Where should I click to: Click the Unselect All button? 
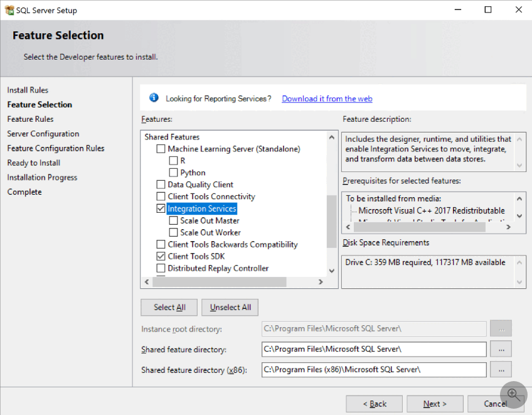tap(230, 308)
